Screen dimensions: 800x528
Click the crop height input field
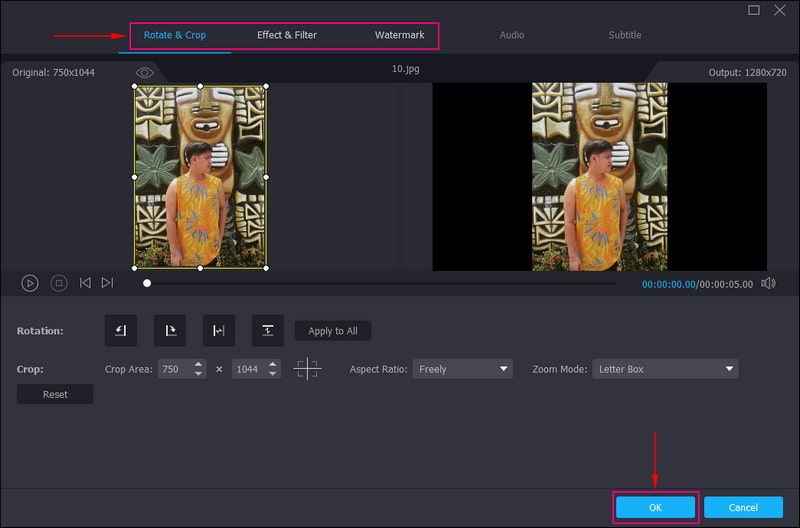click(247, 369)
